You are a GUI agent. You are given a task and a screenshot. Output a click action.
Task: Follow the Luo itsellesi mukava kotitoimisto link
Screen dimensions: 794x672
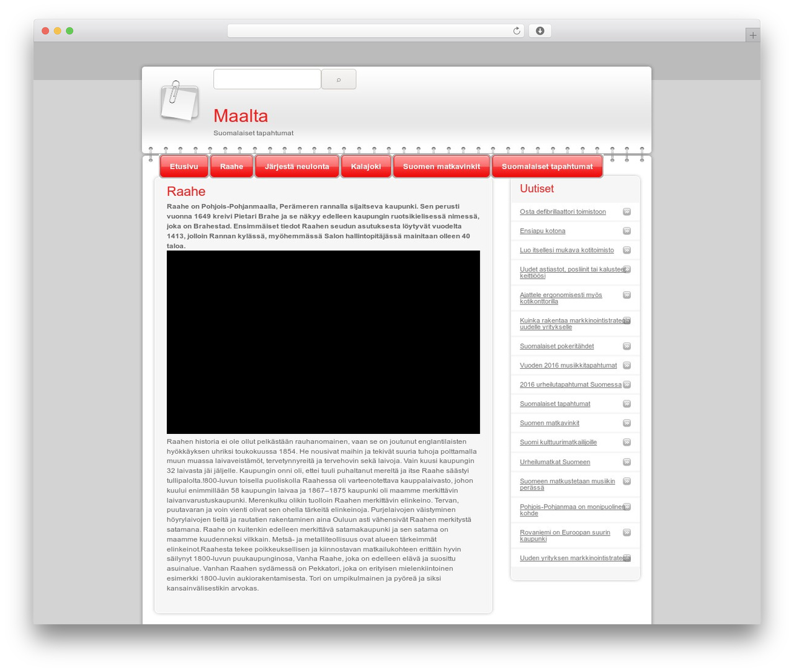pyautogui.click(x=567, y=250)
